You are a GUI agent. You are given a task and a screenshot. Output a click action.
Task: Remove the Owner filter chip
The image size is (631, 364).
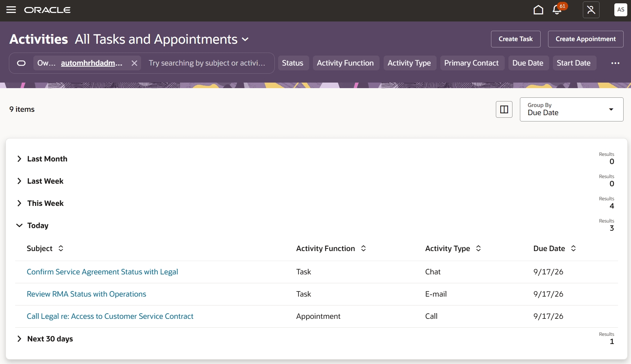click(134, 63)
